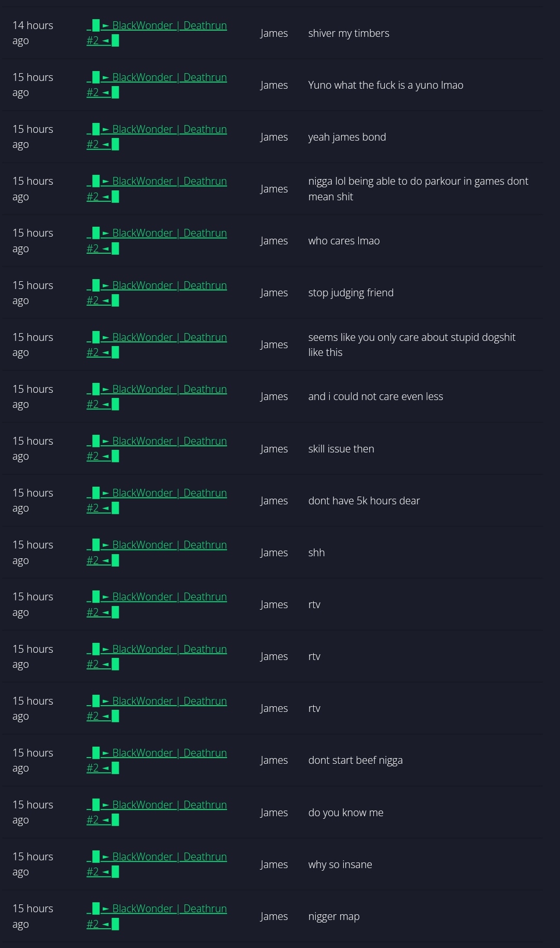The width and height of the screenshot is (560, 948).
Task: Click James next to 'stop judging friend'
Action: point(274,293)
